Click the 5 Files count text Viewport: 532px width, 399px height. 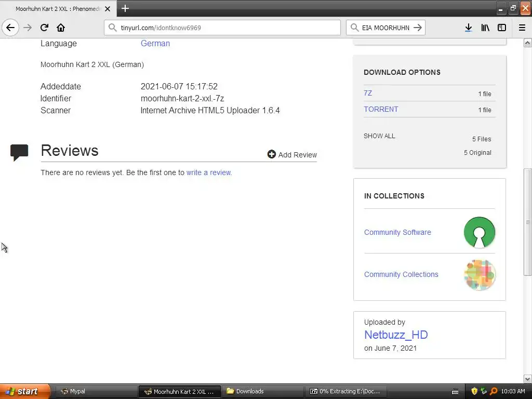click(x=482, y=139)
